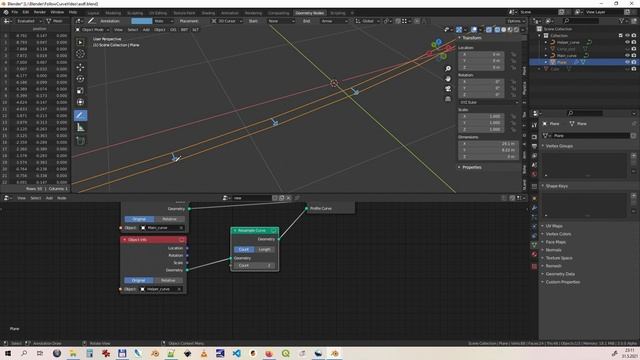This screenshot has width=640, height=360.
Task: Open the Tool properties tab icon
Action: click(x=534, y=125)
